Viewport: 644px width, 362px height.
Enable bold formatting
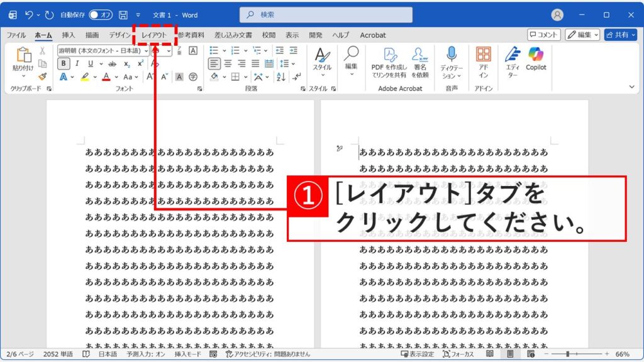pos(63,63)
